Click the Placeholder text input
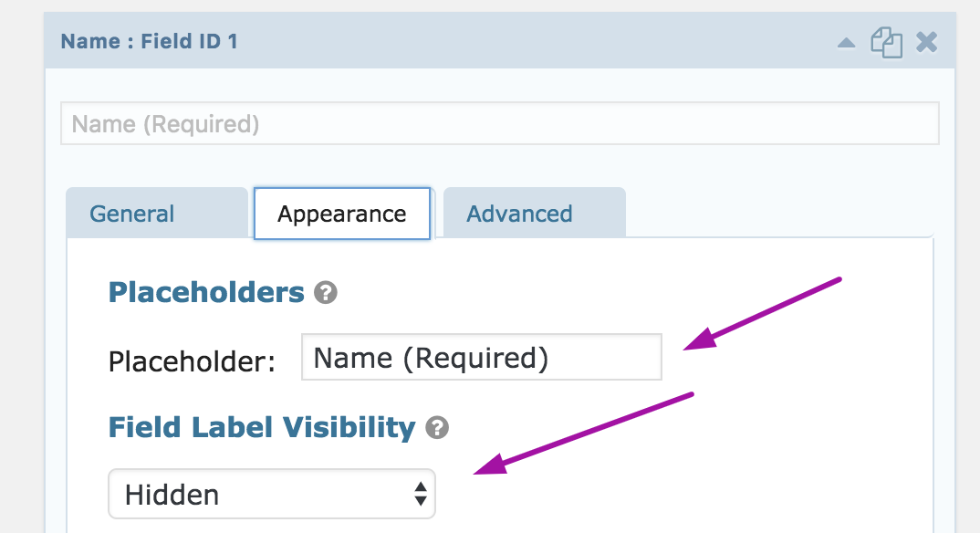980x533 pixels. [481, 358]
